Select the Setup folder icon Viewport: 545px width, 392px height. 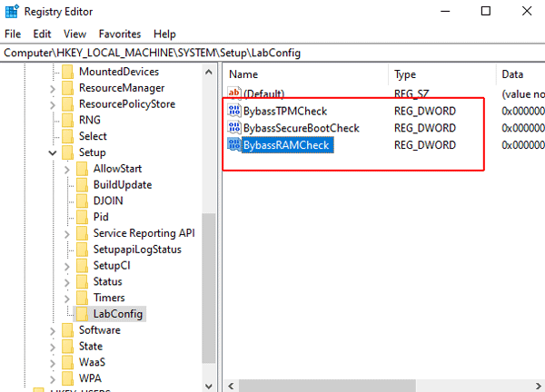pos(68,152)
